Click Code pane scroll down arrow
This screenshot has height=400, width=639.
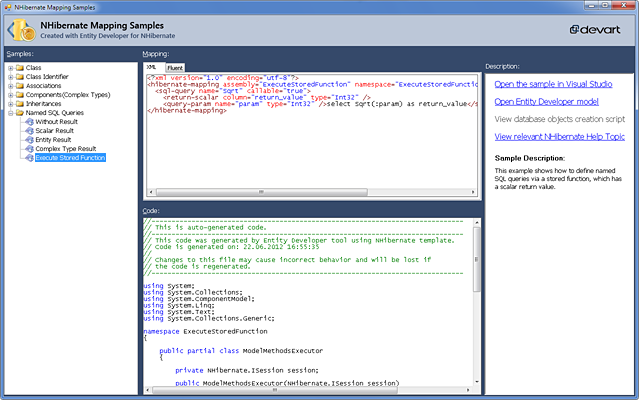click(x=476, y=382)
